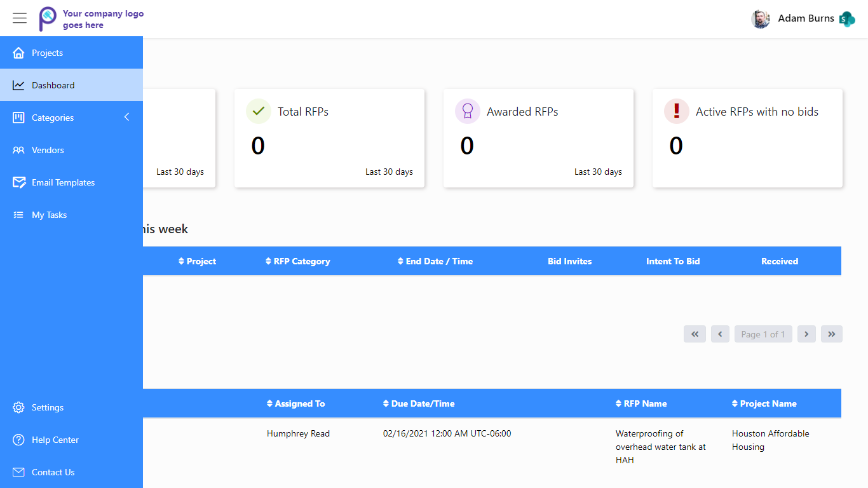Open the SharePoint icon beside Adam Burns
868x488 pixels.
coord(847,19)
